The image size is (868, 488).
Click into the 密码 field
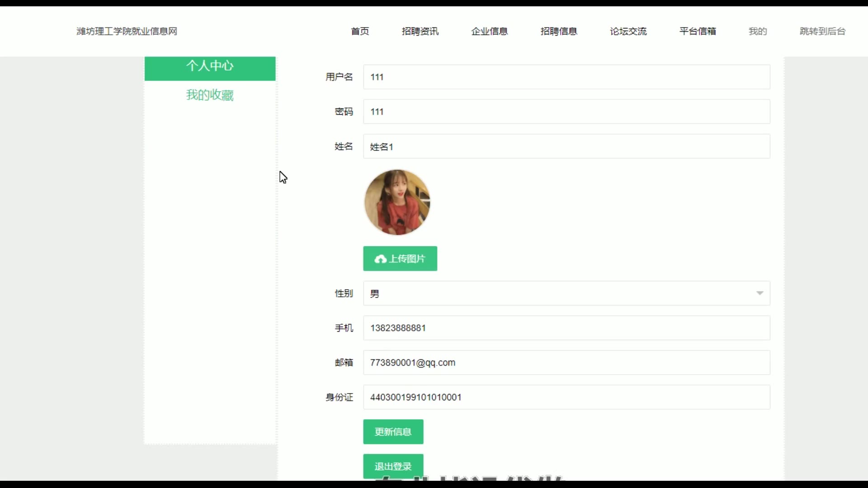point(566,112)
